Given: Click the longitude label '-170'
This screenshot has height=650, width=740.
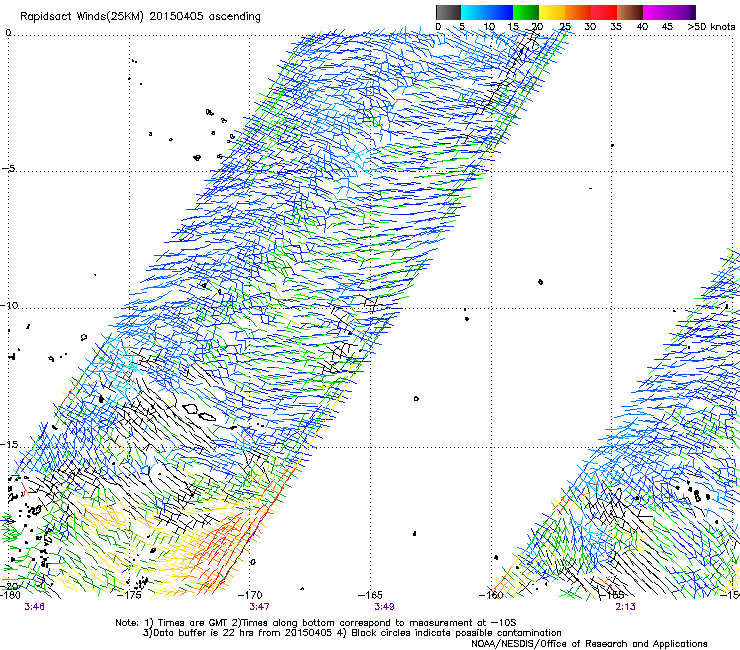Looking at the screenshot, I should pyautogui.click(x=250, y=595).
